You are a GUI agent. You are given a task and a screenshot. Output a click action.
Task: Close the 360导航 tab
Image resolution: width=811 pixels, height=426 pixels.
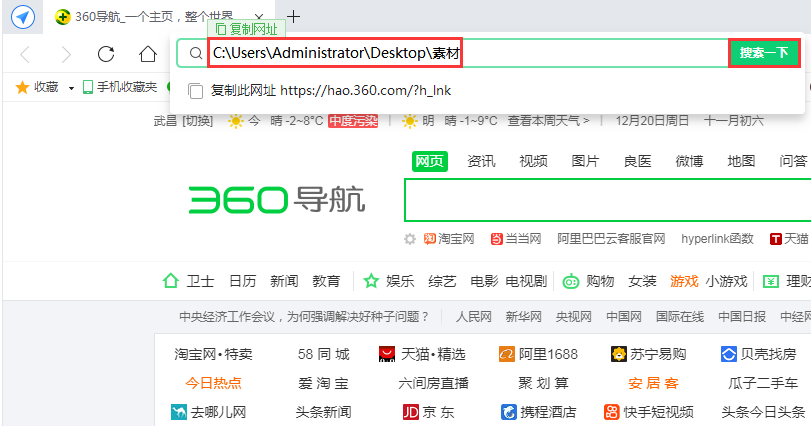[x=260, y=17]
